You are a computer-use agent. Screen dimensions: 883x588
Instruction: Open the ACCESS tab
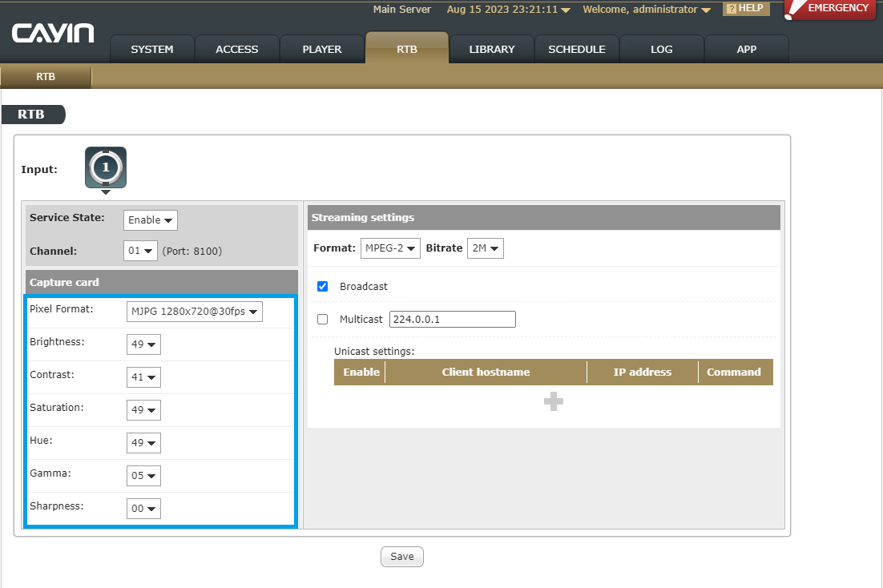click(237, 49)
